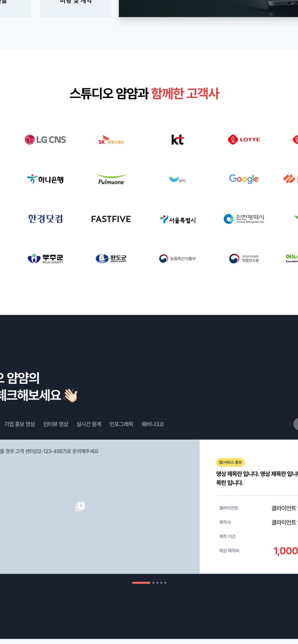Image resolution: width=298 pixels, height=644 pixels.
Task: Select the Pulmuone logo
Action: (x=111, y=179)
